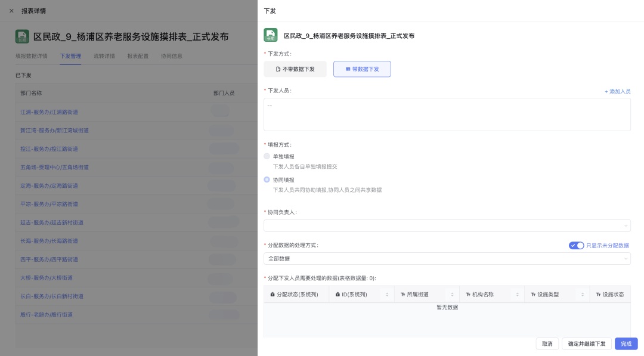Click the text-type icon next to 设施状态
The width and height of the screenshot is (644, 356).
click(x=598, y=295)
